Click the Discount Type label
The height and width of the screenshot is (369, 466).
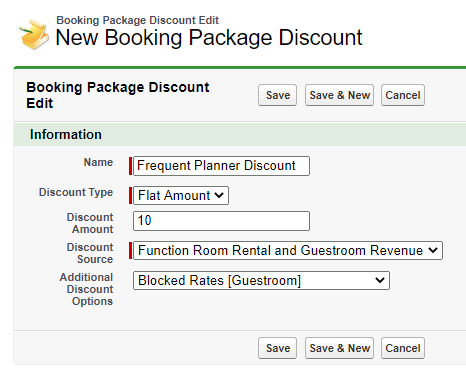(x=76, y=192)
